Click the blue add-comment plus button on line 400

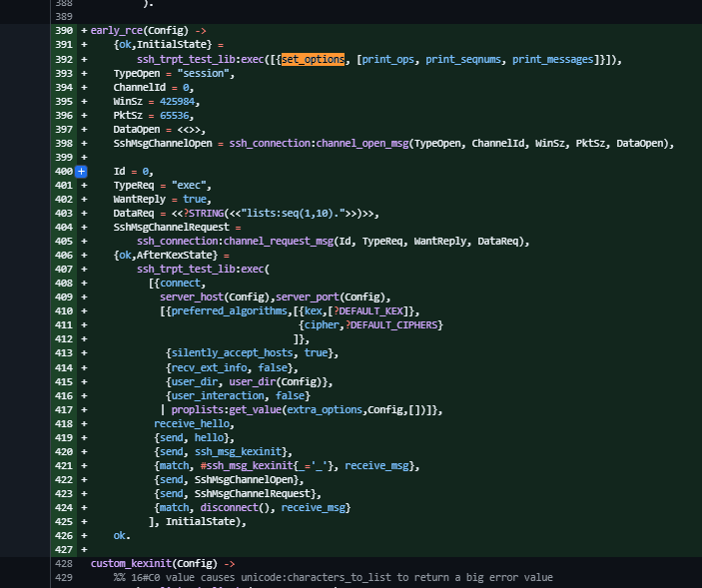[x=81, y=172]
